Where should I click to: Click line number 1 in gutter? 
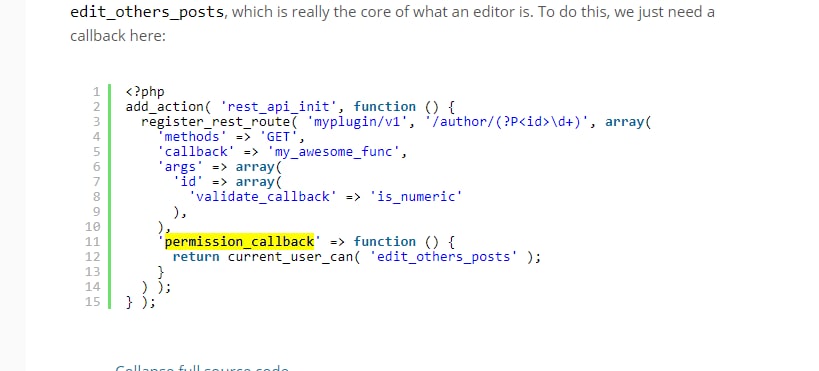96,92
